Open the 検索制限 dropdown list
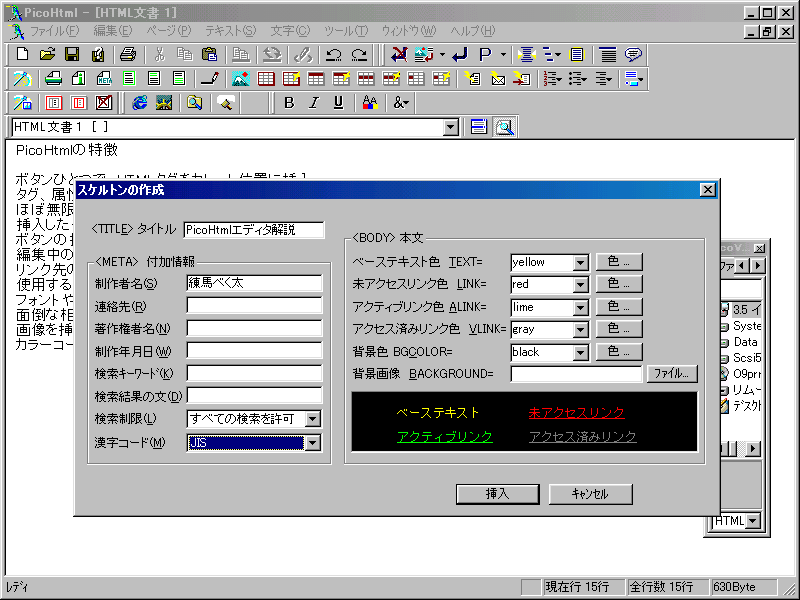 click(x=313, y=419)
